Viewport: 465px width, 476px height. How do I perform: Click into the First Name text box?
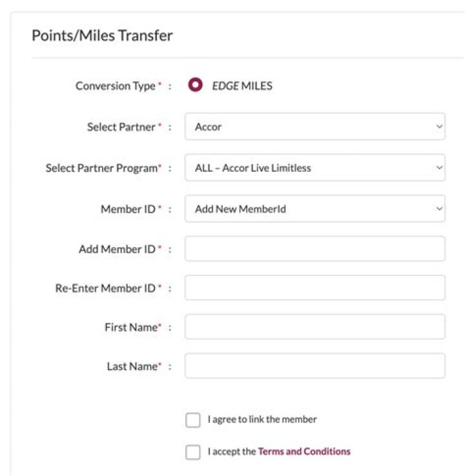click(x=315, y=327)
